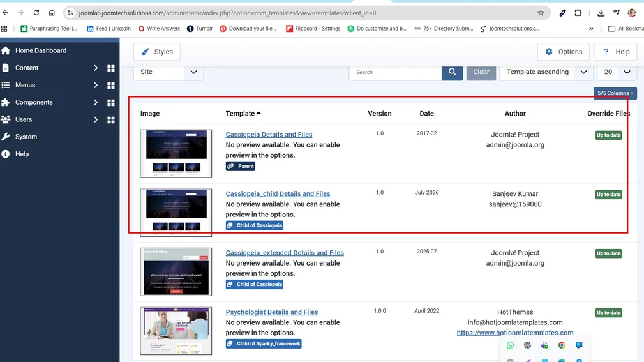This screenshot has height=362, width=644.
Task: Open Chrome apps grid in bookmarks bar
Action: click(x=4, y=29)
